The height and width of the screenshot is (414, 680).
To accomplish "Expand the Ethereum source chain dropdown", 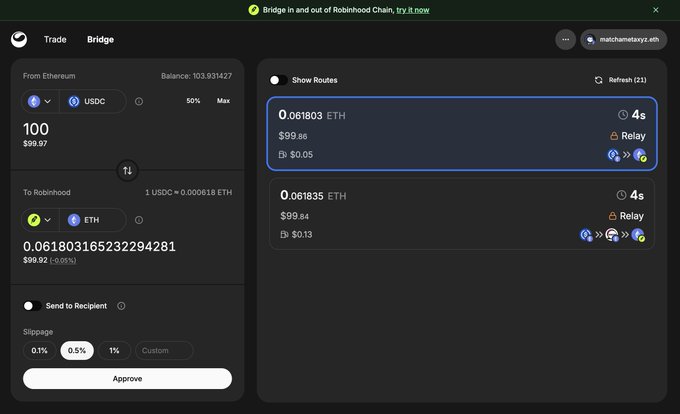I will click(40, 101).
